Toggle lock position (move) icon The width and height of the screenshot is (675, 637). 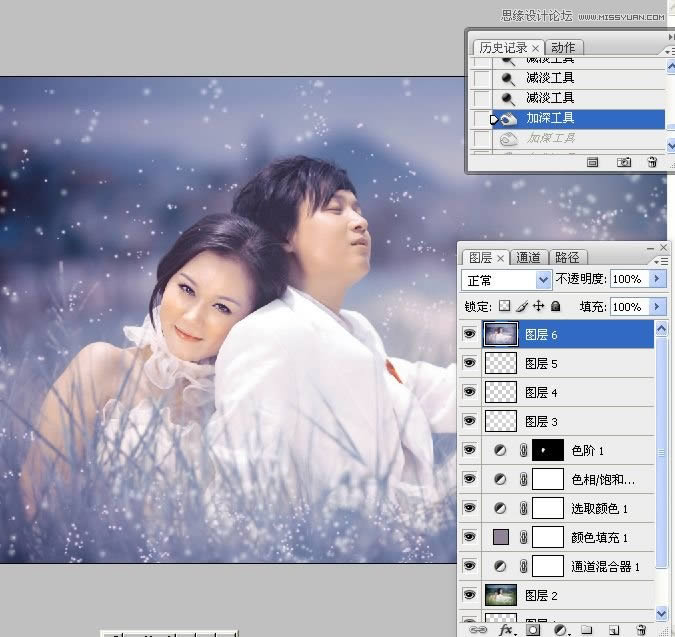[x=539, y=306]
